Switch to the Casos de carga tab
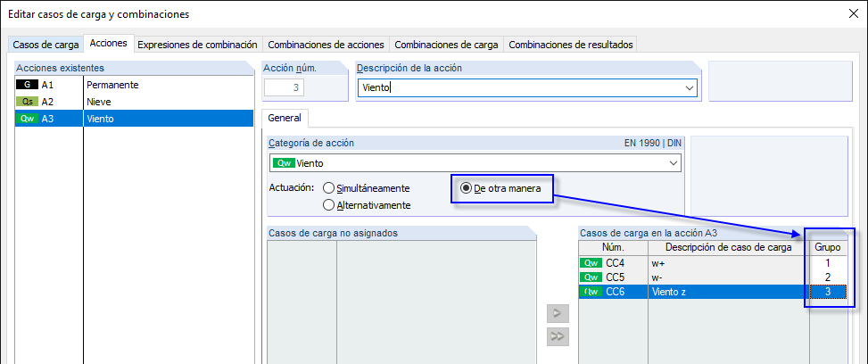This screenshot has height=364, width=868. tap(45, 45)
